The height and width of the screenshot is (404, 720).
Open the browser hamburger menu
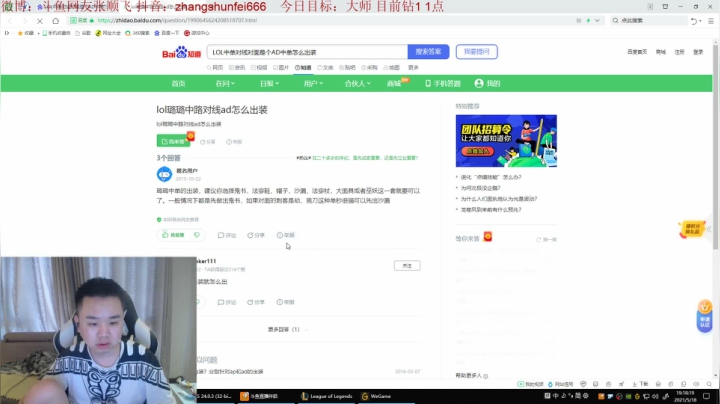pos(710,21)
